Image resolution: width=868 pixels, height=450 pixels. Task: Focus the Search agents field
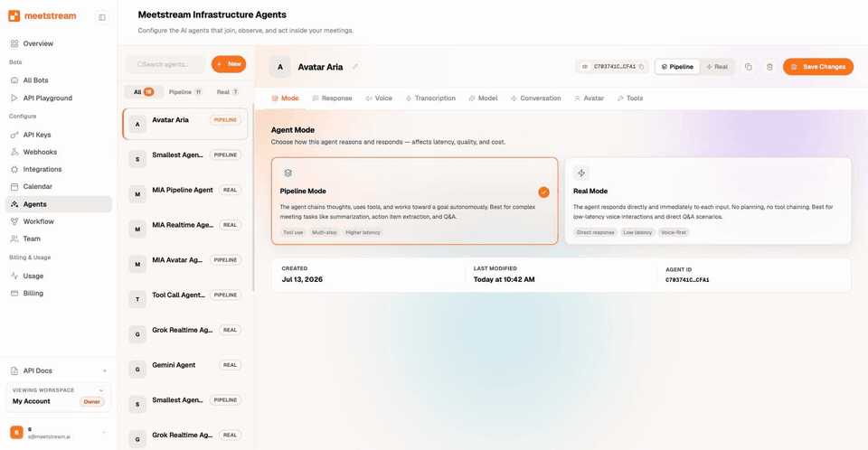click(165, 64)
